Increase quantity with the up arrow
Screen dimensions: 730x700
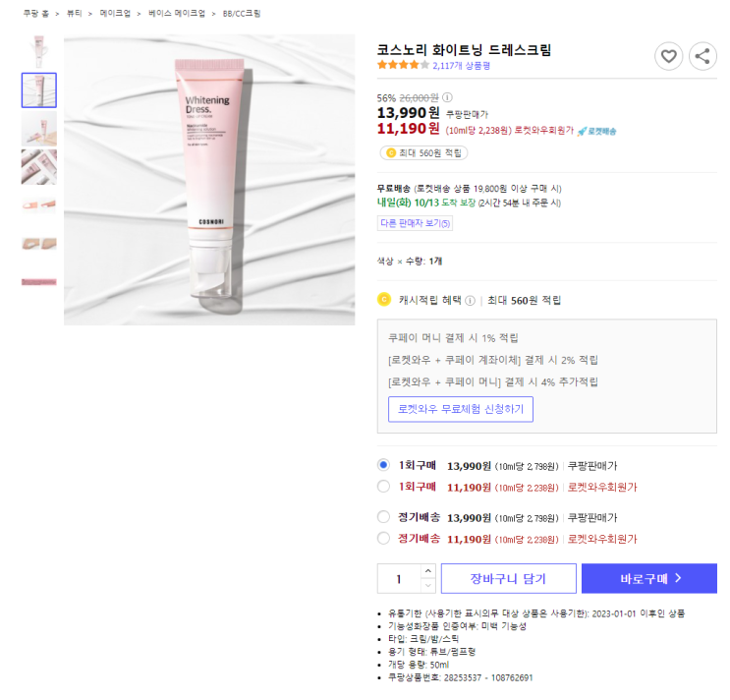(x=427, y=571)
